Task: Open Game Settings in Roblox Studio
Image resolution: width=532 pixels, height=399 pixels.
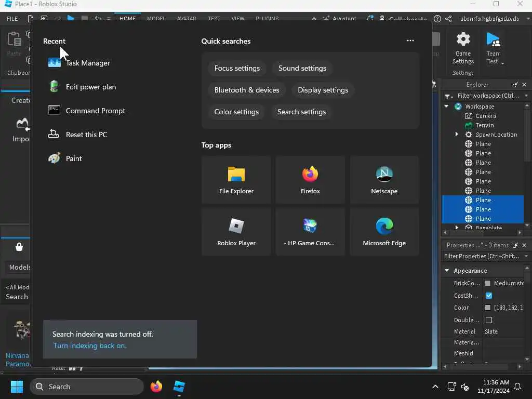Action: pos(463,48)
